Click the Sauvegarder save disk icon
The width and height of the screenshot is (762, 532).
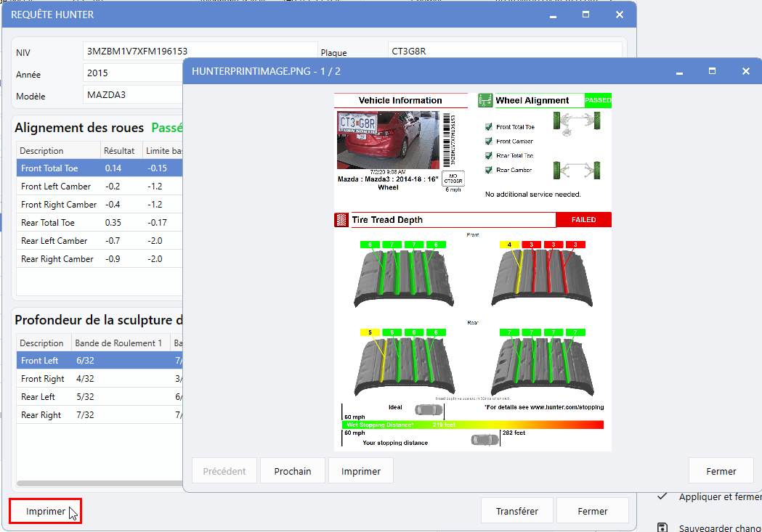[662, 528]
